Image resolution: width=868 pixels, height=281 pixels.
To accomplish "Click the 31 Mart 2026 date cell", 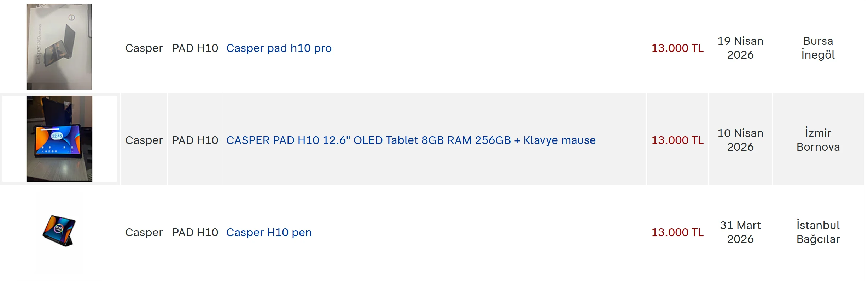I will coord(740,232).
